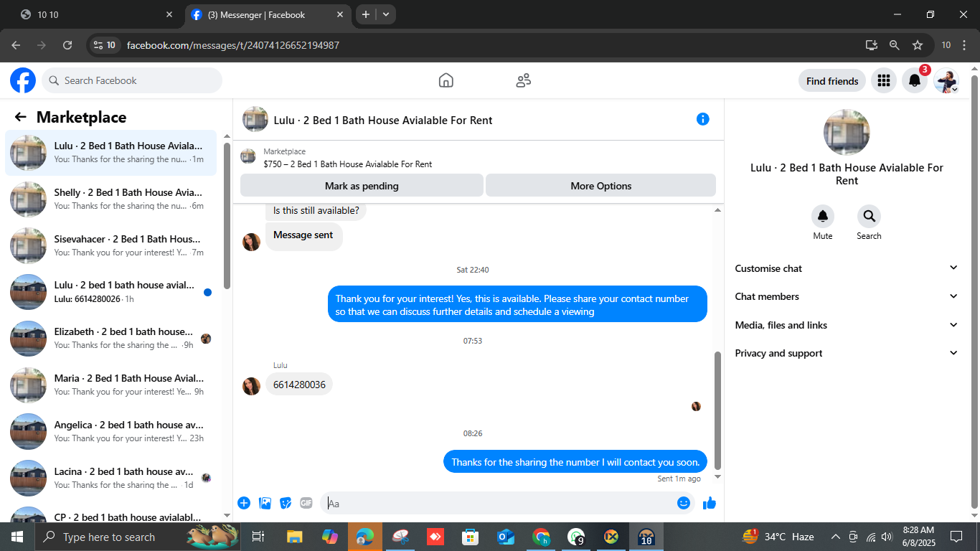Choose a sticker icon in composer
This screenshot has width=980, height=551.
click(x=286, y=503)
